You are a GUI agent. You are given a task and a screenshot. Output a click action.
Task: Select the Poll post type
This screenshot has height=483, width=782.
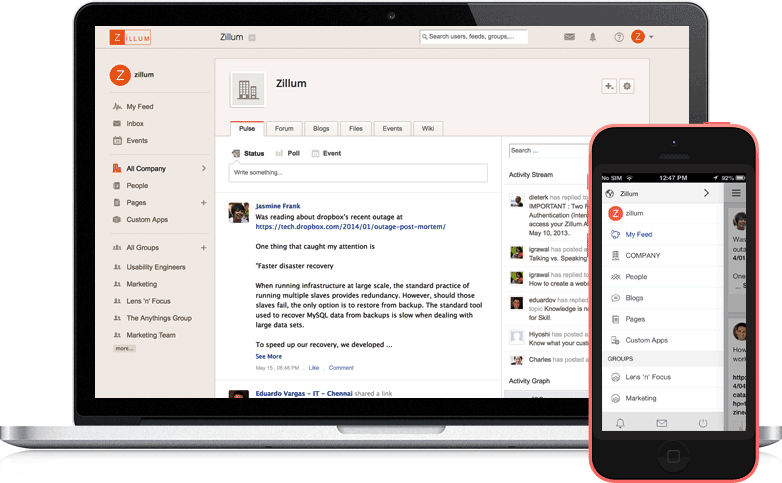[288, 153]
